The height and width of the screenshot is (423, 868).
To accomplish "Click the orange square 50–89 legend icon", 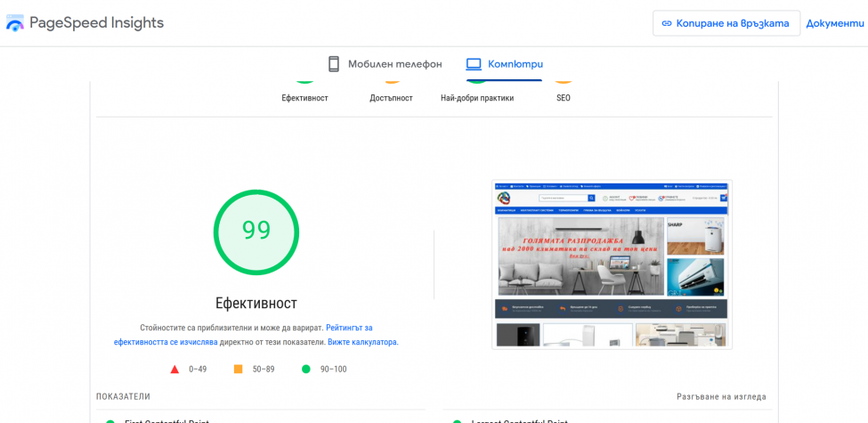I will tap(238, 369).
